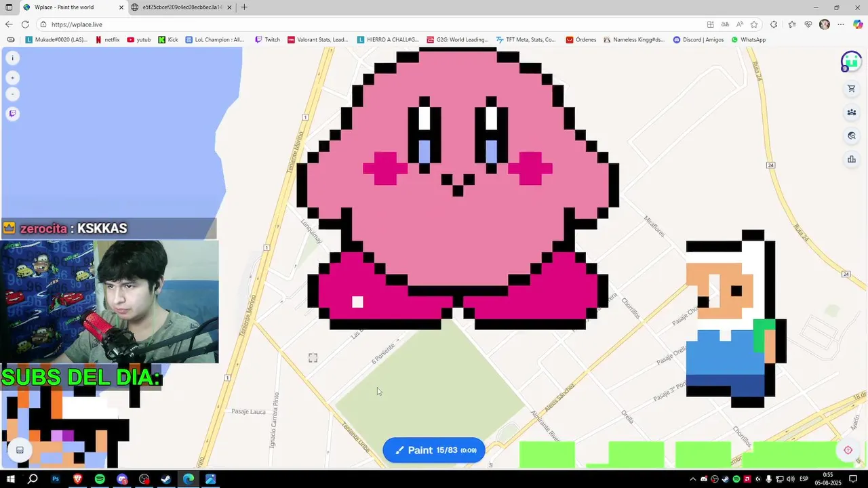
Task: Open the Favorites list icon
Action: 791,24
